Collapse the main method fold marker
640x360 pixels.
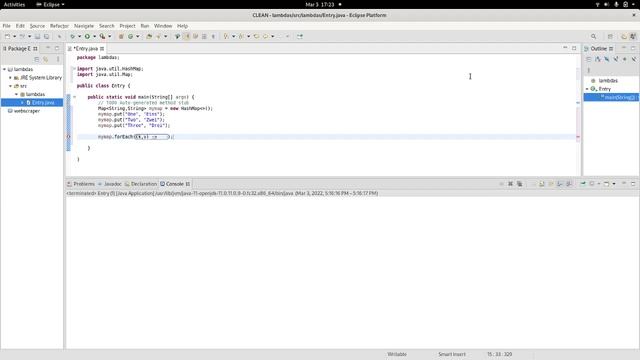(x=74, y=97)
